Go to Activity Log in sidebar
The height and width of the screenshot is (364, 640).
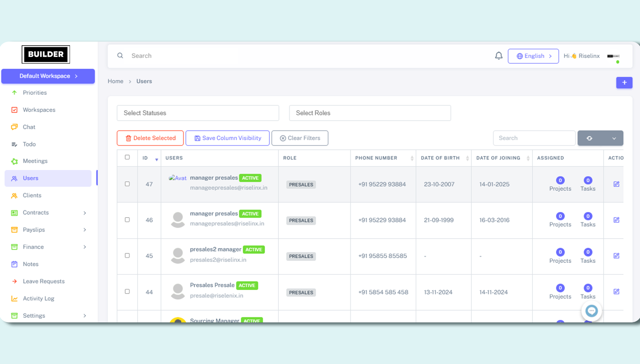coord(38,298)
